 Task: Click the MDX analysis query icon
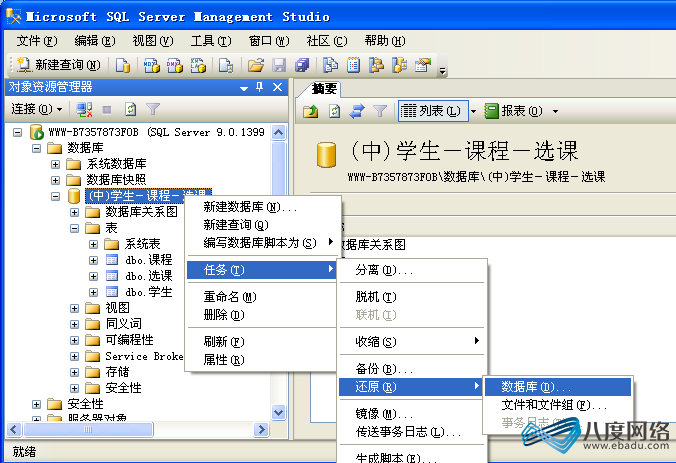[x=151, y=66]
